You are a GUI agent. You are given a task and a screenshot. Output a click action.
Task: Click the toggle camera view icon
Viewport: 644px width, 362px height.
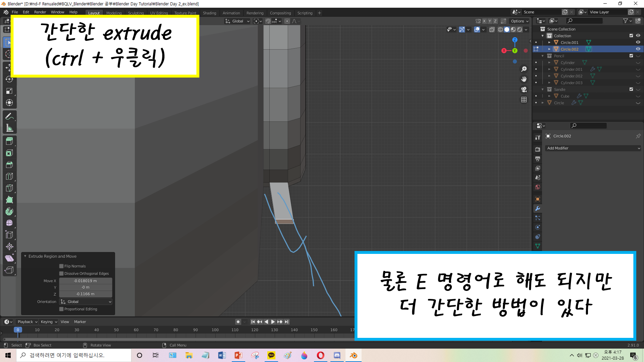[x=524, y=89]
